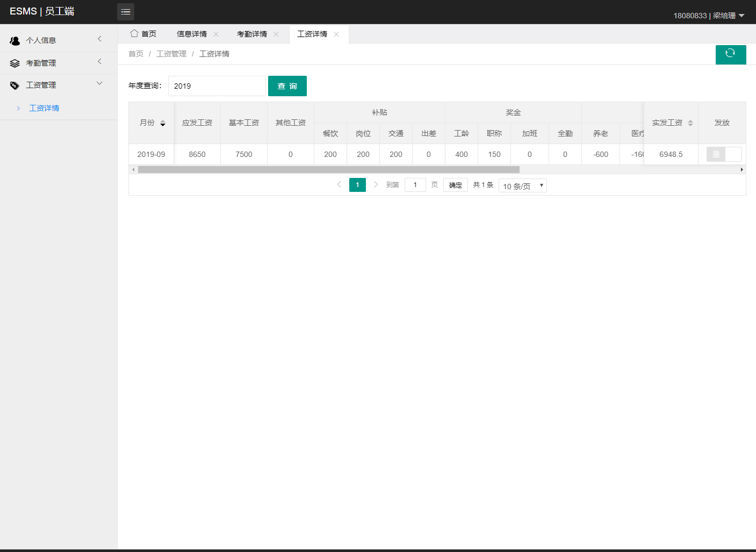Click the 年度查询 year input field
The image size is (756, 552).
pyautogui.click(x=217, y=86)
